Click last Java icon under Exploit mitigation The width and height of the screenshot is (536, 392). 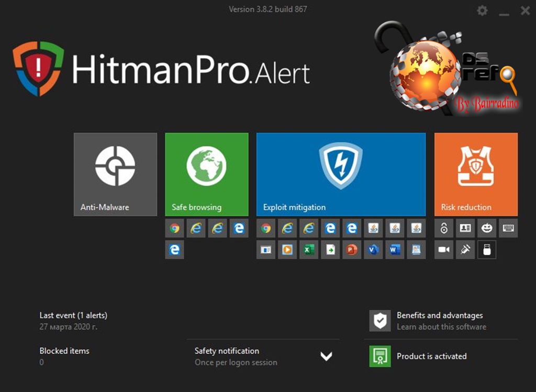[x=416, y=228]
